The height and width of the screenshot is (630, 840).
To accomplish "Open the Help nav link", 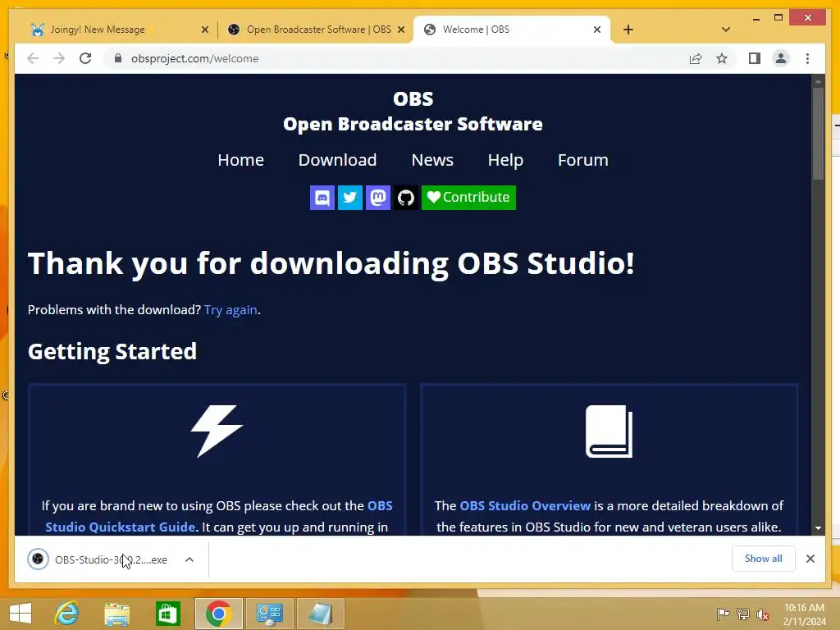I will point(505,160).
